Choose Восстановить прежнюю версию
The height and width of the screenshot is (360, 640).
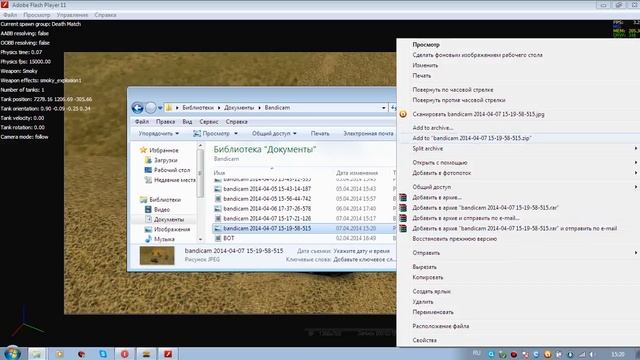point(454,239)
